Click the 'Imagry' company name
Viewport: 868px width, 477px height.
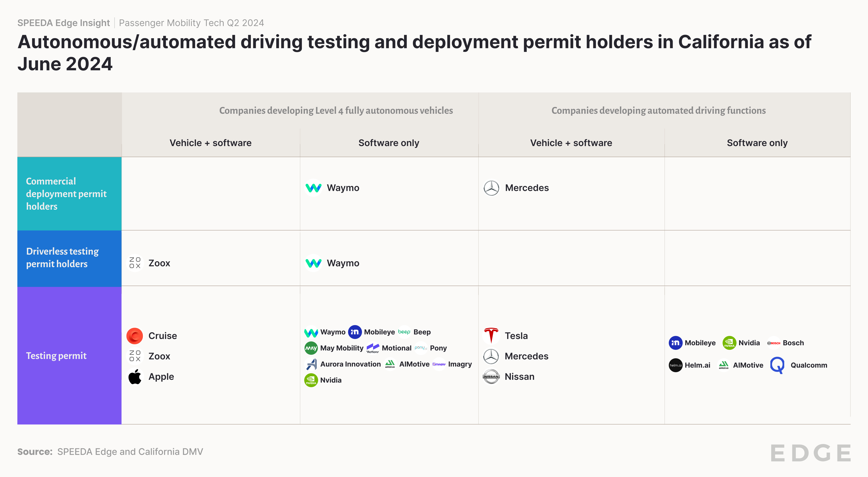(x=460, y=364)
